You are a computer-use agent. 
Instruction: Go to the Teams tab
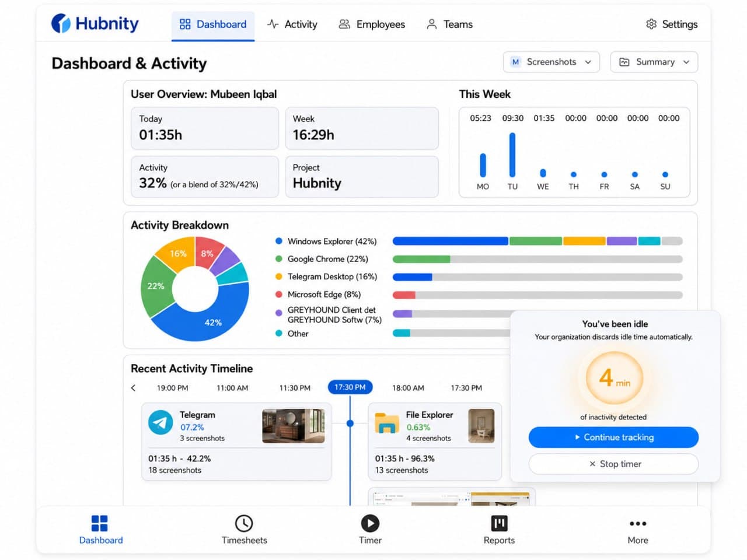[x=449, y=24]
